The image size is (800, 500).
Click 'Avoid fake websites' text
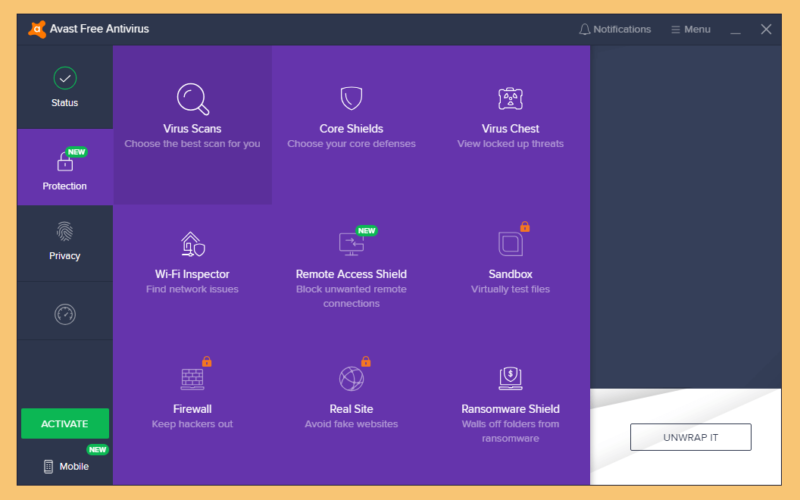pyautogui.click(x=352, y=424)
